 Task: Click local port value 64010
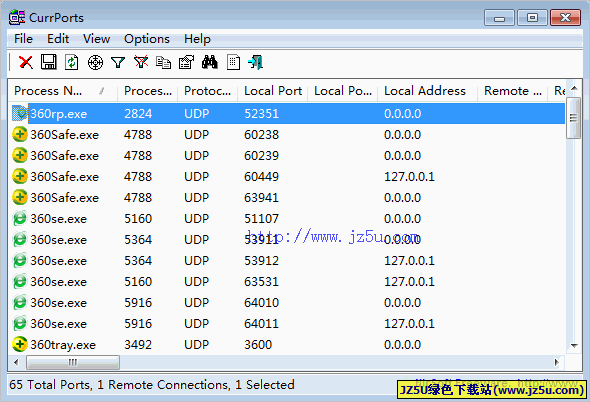click(262, 303)
